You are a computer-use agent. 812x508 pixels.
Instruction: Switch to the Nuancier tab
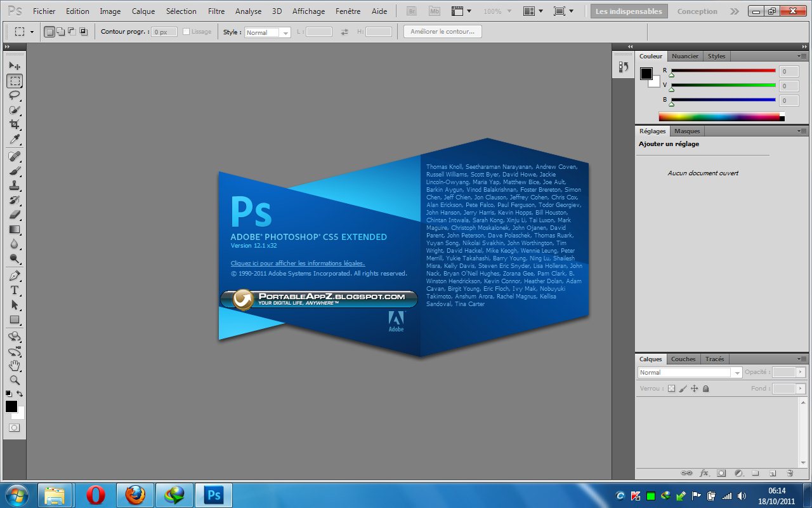coord(685,57)
